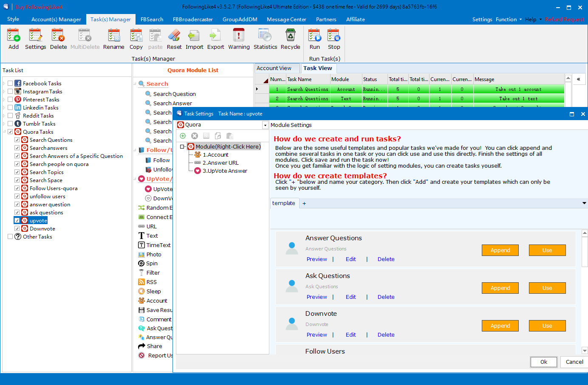
Task: Open the GroupAddDM tab
Action: [x=240, y=20]
